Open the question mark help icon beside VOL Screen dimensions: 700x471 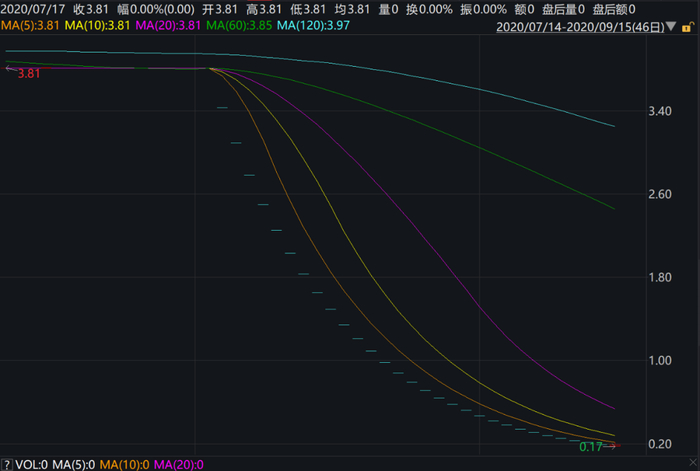[x=7, y=465]
